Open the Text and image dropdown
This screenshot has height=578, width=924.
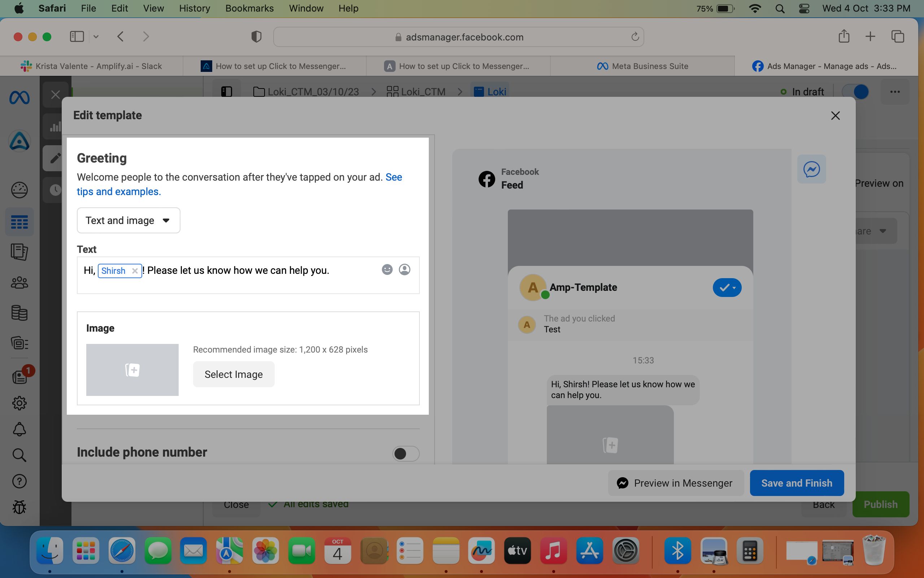[128, 221]
